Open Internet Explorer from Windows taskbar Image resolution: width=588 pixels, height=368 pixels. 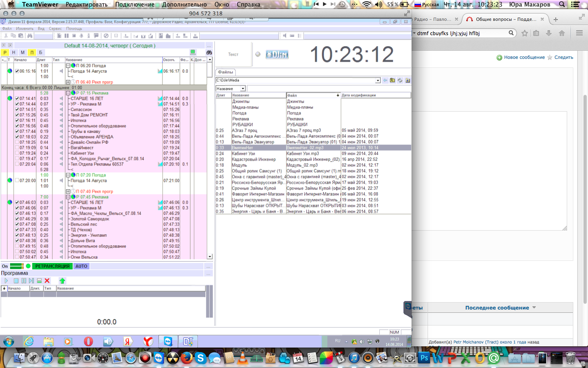tap(29, 341)
